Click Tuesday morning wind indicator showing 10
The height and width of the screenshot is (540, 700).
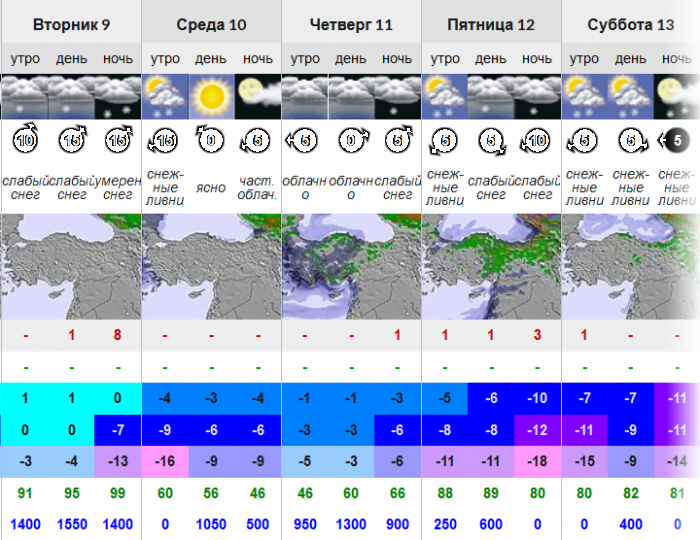pyautogui.click(x=25, y=140)
